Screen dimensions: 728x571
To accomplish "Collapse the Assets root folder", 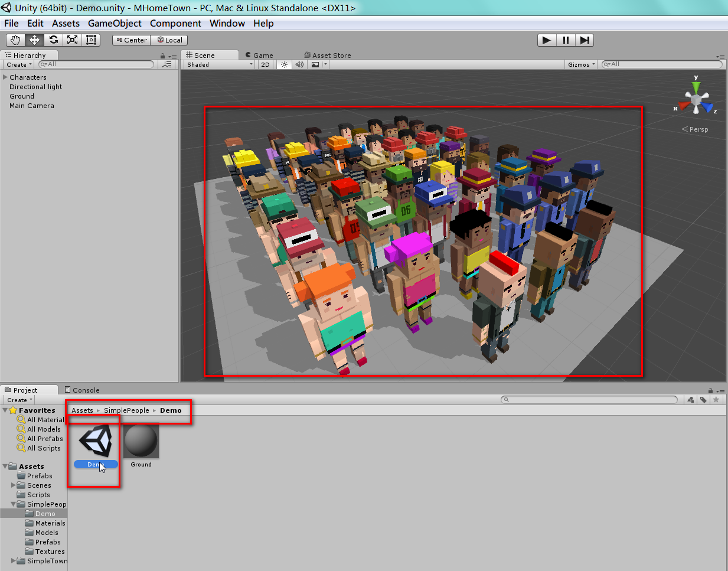I will click(x=5, y=466).
